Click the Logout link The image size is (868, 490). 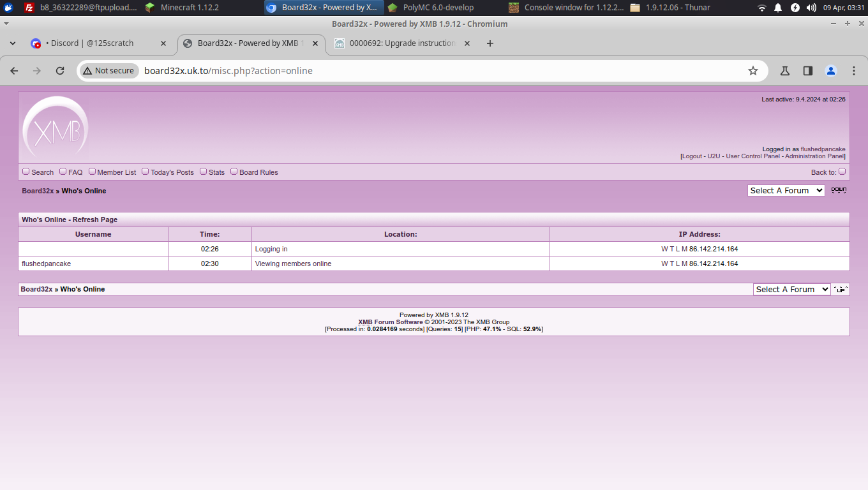(692, 156)
